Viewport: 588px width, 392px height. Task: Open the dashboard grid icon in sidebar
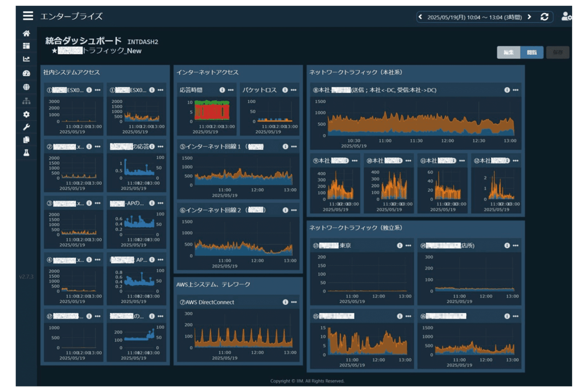[26, 46]
